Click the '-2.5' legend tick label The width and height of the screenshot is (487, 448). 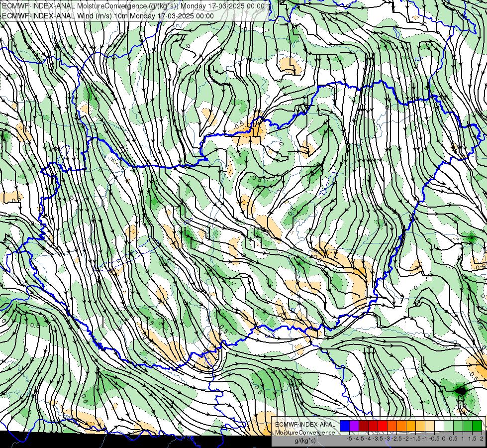[396, 439]
